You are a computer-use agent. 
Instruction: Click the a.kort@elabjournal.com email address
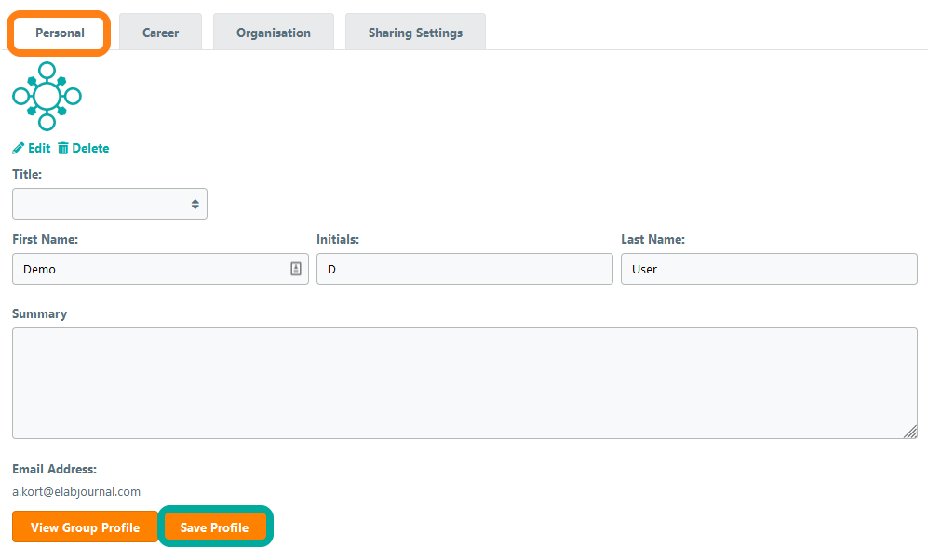click(x=76, y=491)
